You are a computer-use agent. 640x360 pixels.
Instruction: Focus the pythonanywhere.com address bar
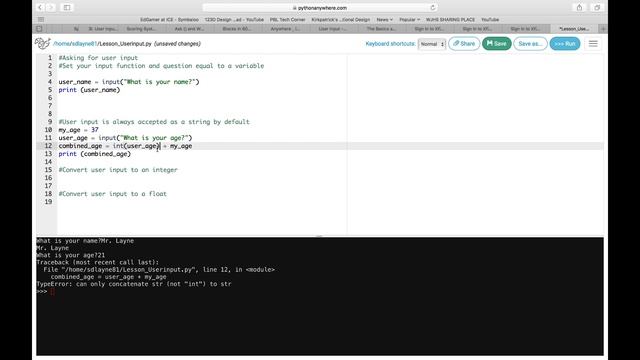[320, 8]
